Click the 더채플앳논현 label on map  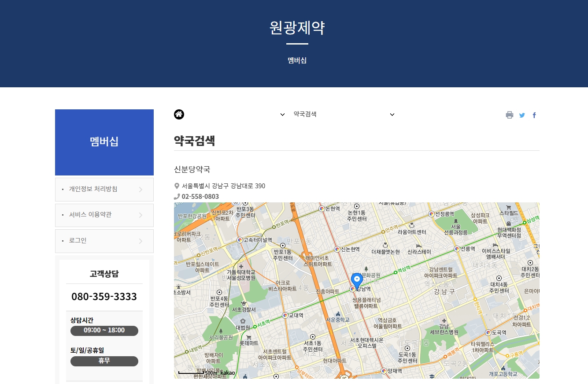coord(385,252)
